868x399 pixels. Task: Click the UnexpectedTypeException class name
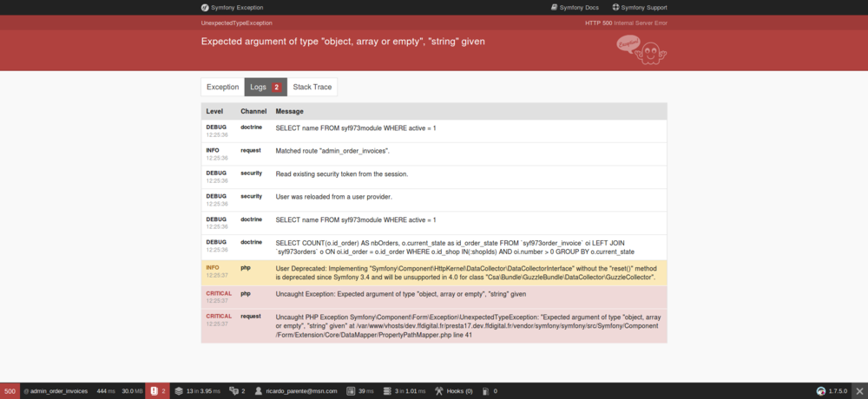(236, 23)
